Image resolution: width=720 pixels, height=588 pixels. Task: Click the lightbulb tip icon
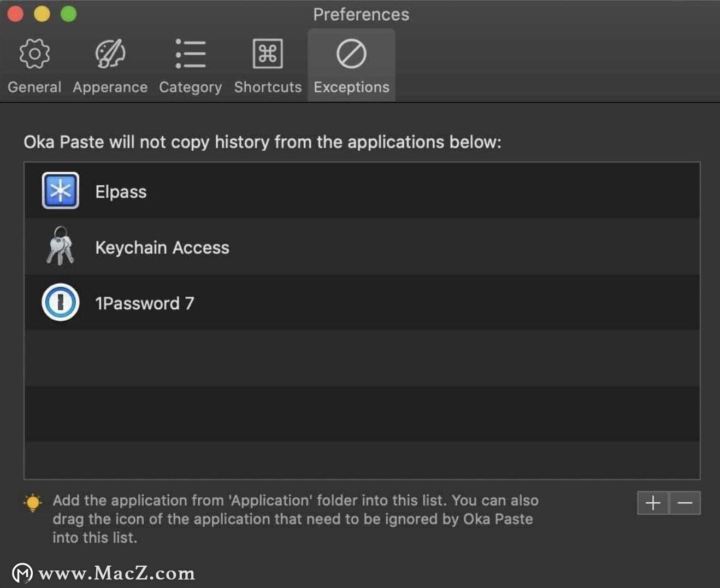click(x=33, y=502)
